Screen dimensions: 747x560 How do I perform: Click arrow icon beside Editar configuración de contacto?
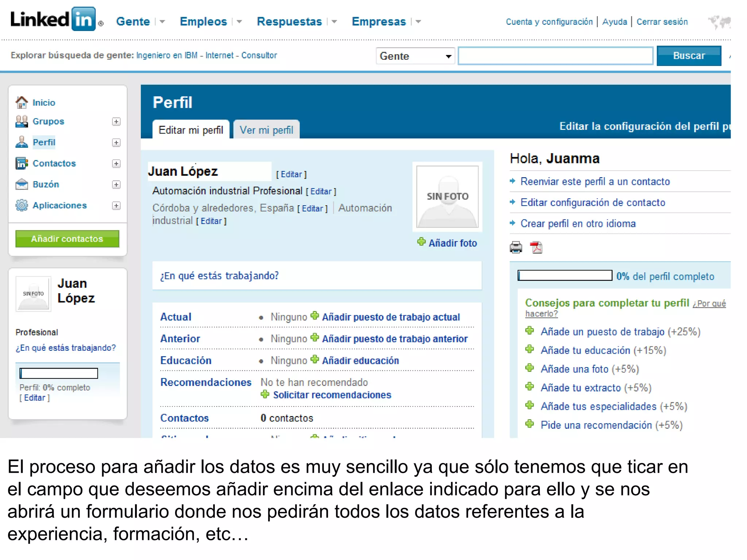click(512, 202)
